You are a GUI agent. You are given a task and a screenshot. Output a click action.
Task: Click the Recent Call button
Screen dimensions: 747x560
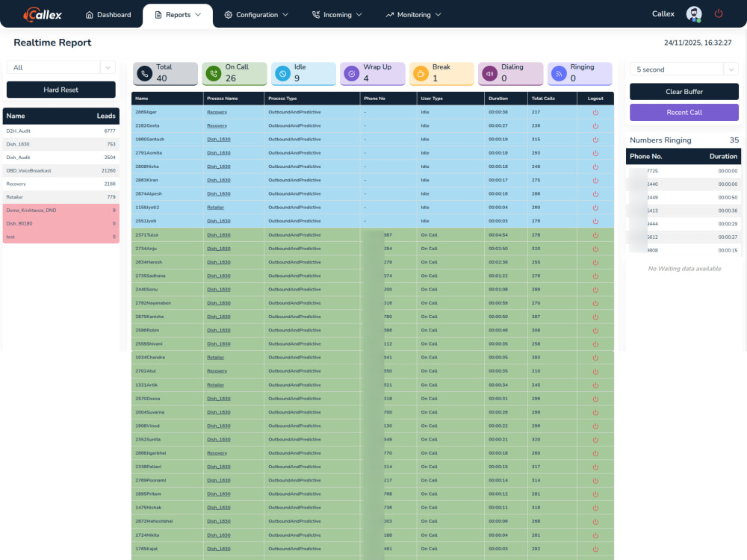pyautogui.click(x=684, y=113)
